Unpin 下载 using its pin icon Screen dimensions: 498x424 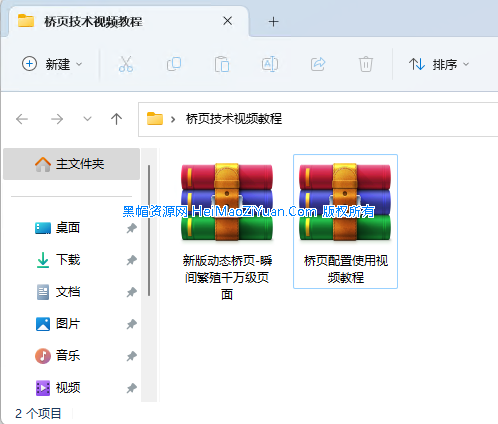coord(131,260)
